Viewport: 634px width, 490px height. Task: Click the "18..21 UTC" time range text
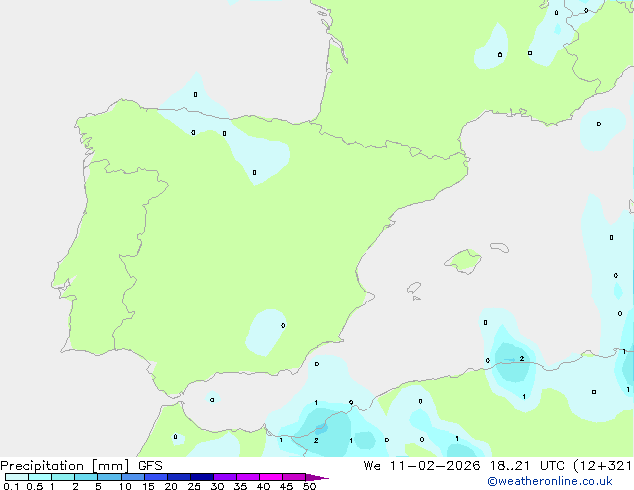pyautogui.click(x=529, y=466)
